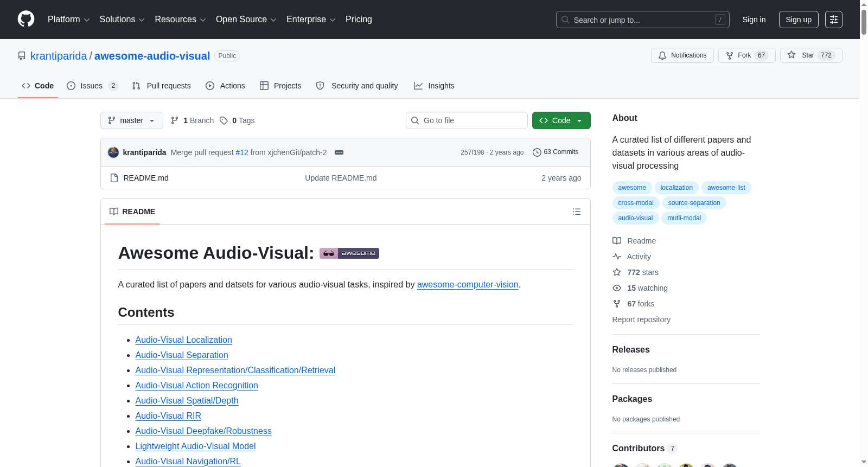
Task: Click the README.md file icon
Action: pos(114,178)
